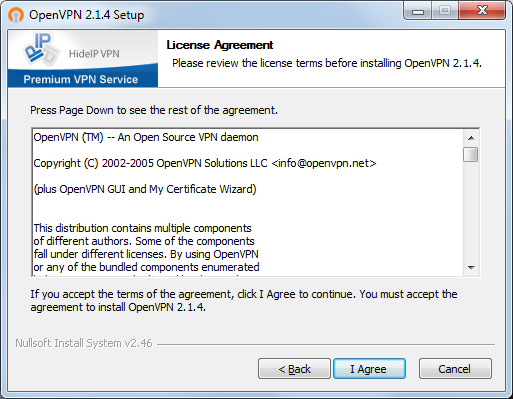Click 'This distribution contains multiple components' line
Screen dimensions: 513x399
[142, 228]
